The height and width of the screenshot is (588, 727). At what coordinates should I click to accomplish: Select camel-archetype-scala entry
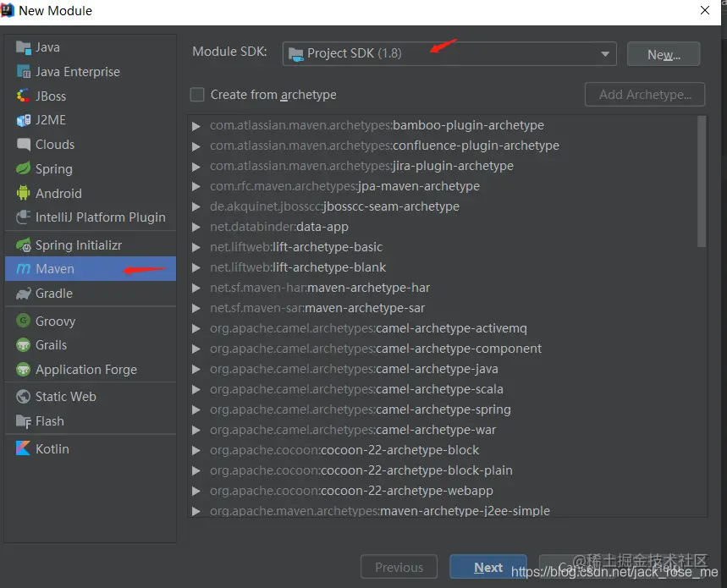point(356,389)
